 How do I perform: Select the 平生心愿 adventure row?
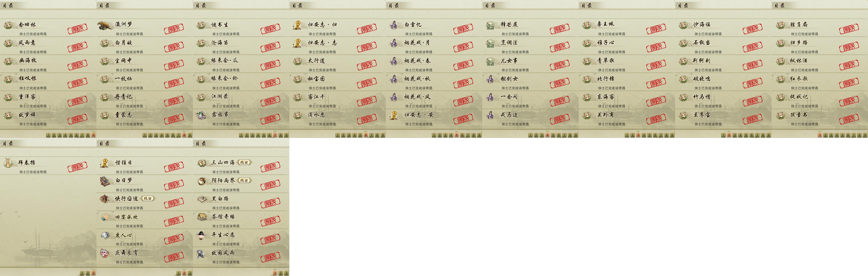241,238
